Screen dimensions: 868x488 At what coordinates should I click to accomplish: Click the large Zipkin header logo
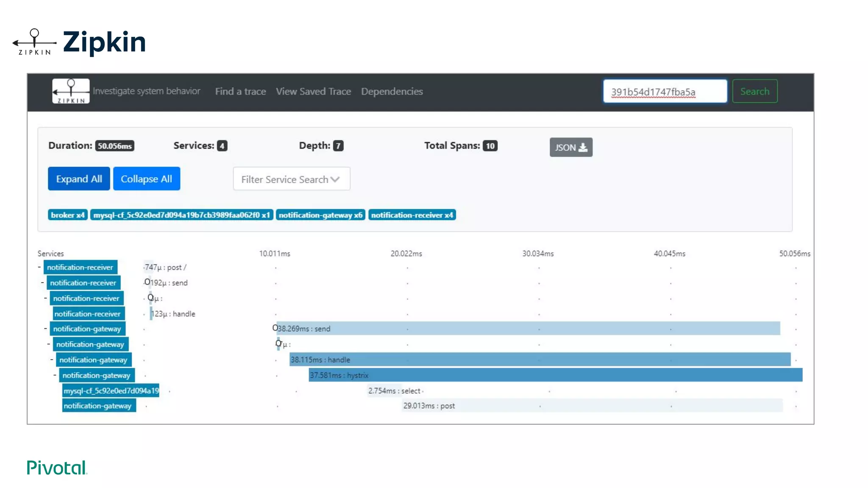80,42
